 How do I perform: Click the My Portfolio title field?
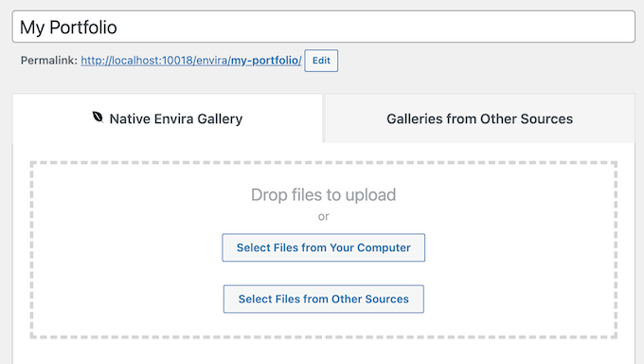click(x=324, y=27)
